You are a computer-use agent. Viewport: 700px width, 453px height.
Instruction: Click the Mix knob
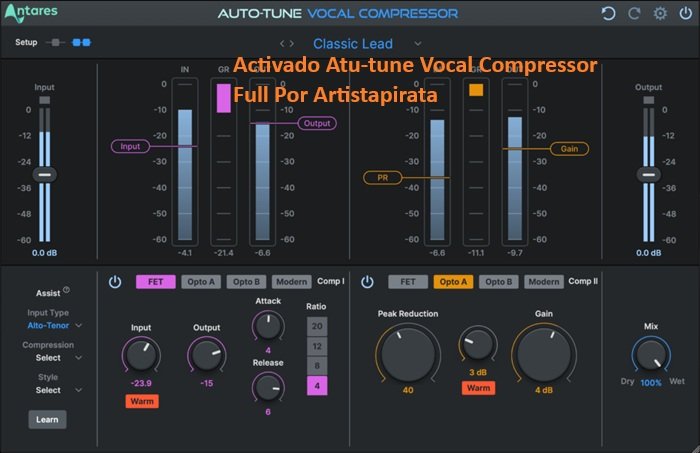pos(651,356)
